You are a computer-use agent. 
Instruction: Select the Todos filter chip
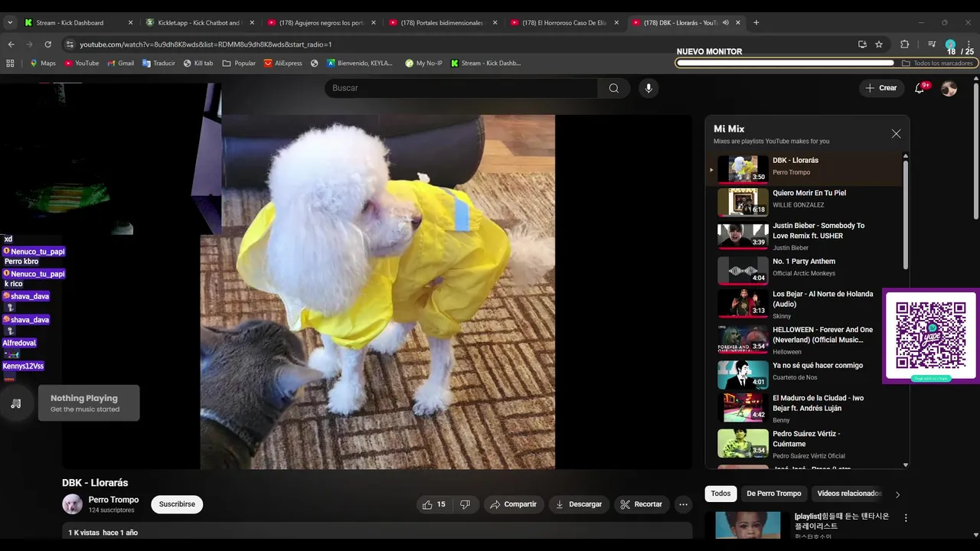click(x=720, y=494)
